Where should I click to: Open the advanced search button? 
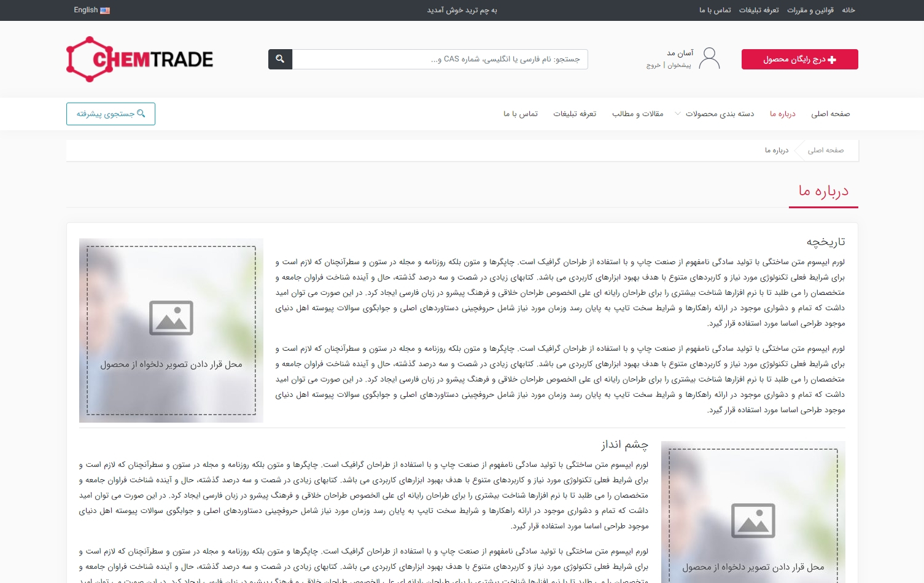(111, 114)
